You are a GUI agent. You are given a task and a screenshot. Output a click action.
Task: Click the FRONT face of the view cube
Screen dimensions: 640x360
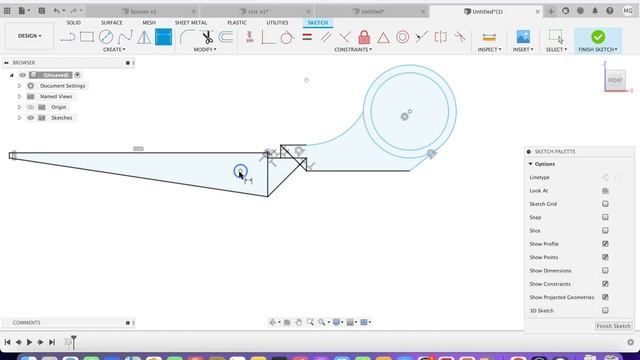(615, 80)
